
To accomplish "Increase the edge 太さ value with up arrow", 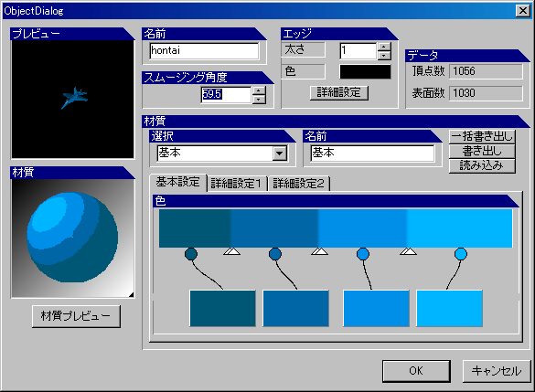I will coord(384,47).
